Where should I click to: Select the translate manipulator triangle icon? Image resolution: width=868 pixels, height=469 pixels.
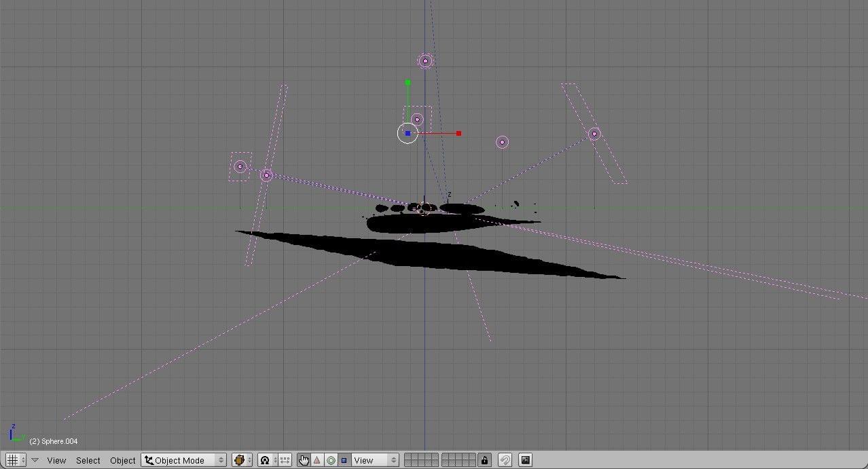click(x=317, y=460)
